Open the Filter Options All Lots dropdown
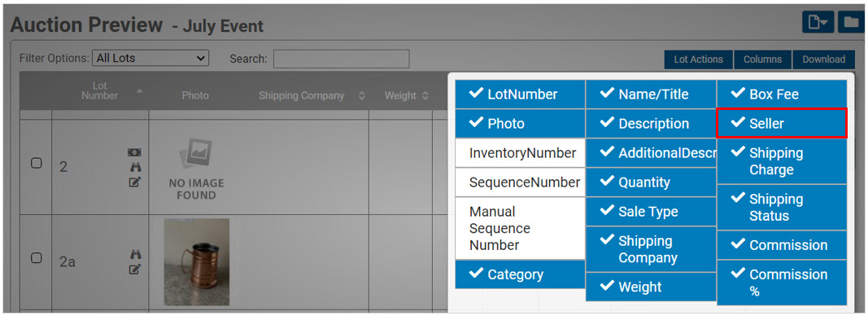 coord(150,58)
